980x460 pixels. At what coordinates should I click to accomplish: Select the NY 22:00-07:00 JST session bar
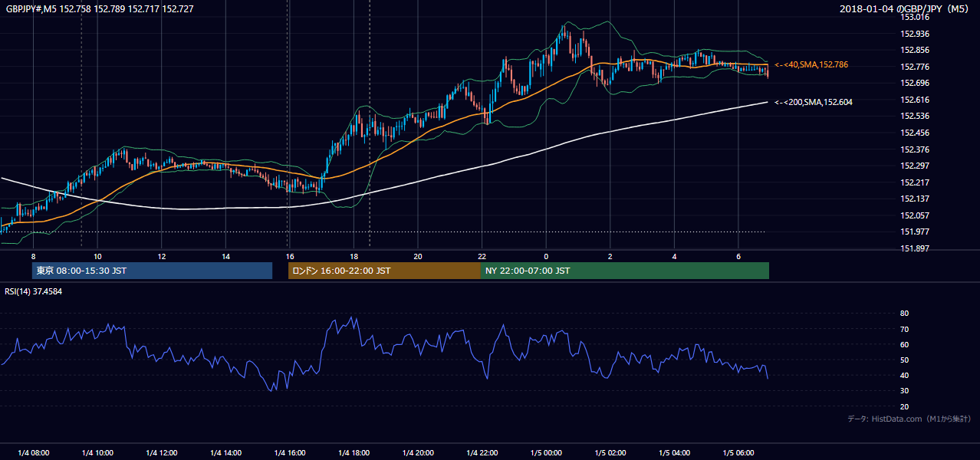pyautogui.click(x=625, y=271)
